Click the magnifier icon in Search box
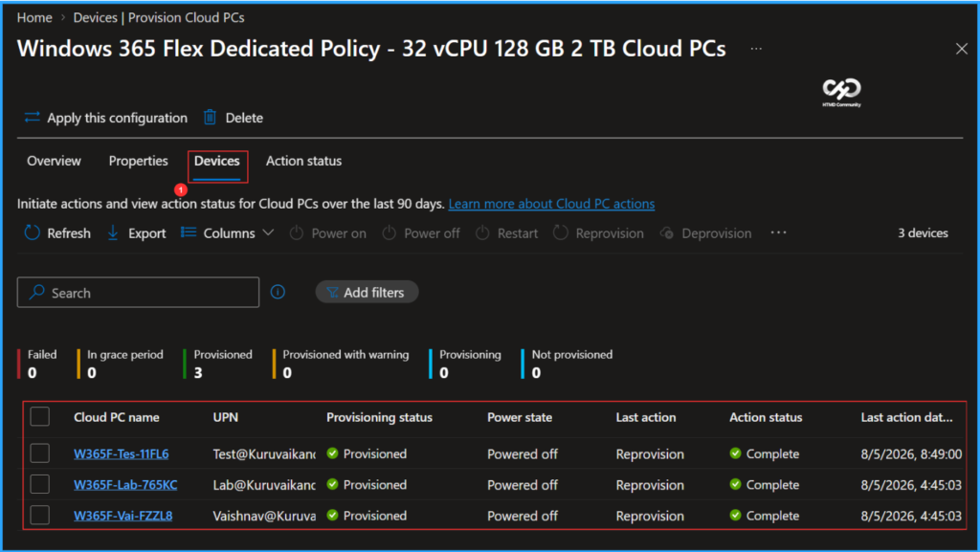This screenshot has height=552, width=980. click(37, 292)
